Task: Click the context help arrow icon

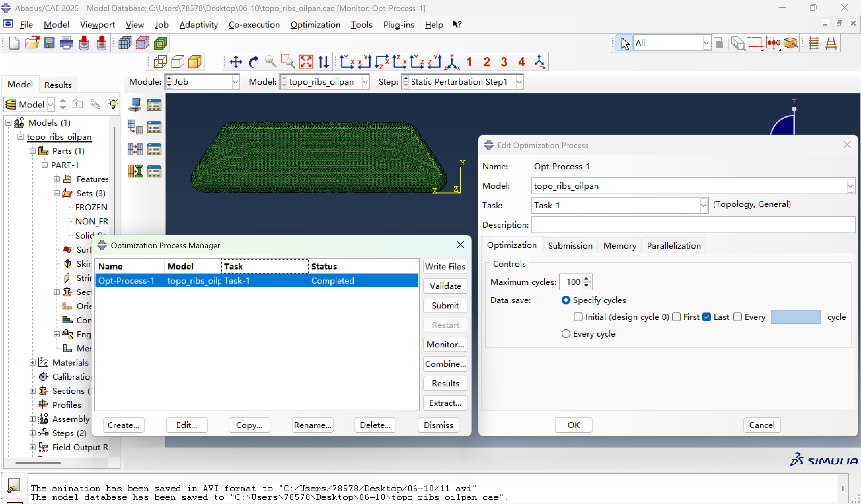Action: [x=457, y=25]
